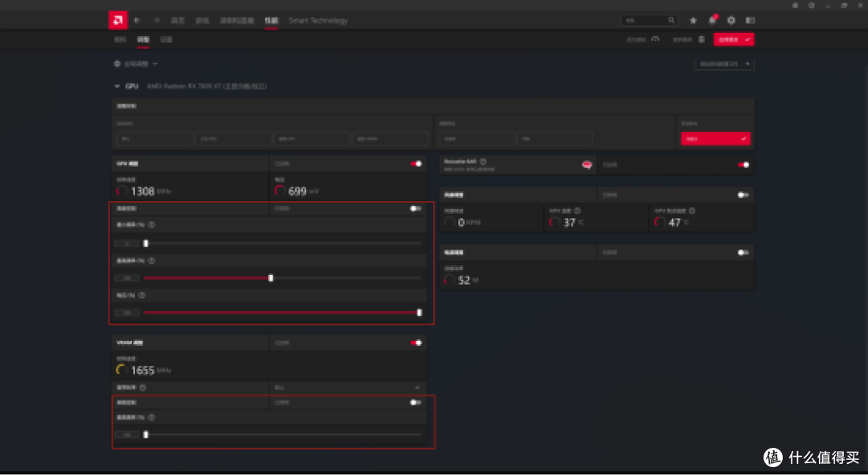
Task: Select the Undervolt GPU preset
Action: coord(233,138)
